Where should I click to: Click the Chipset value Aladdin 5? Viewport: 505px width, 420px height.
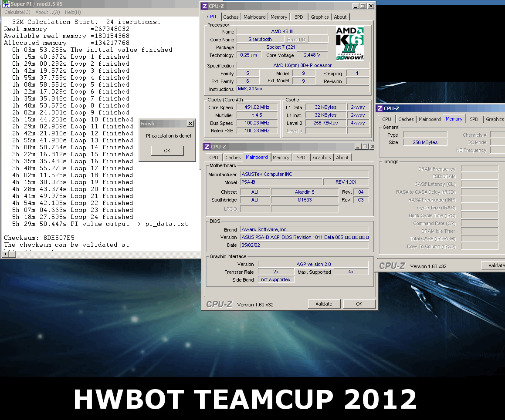click(x=305, y=192)
